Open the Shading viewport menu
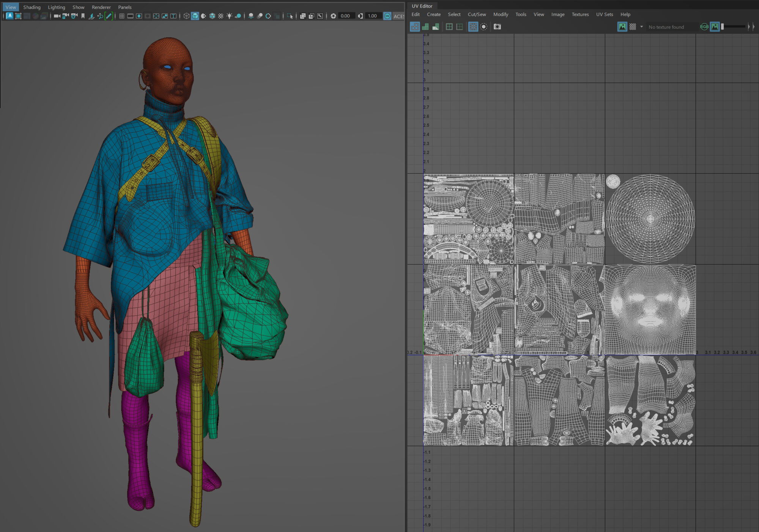 (x=32, y=7)
